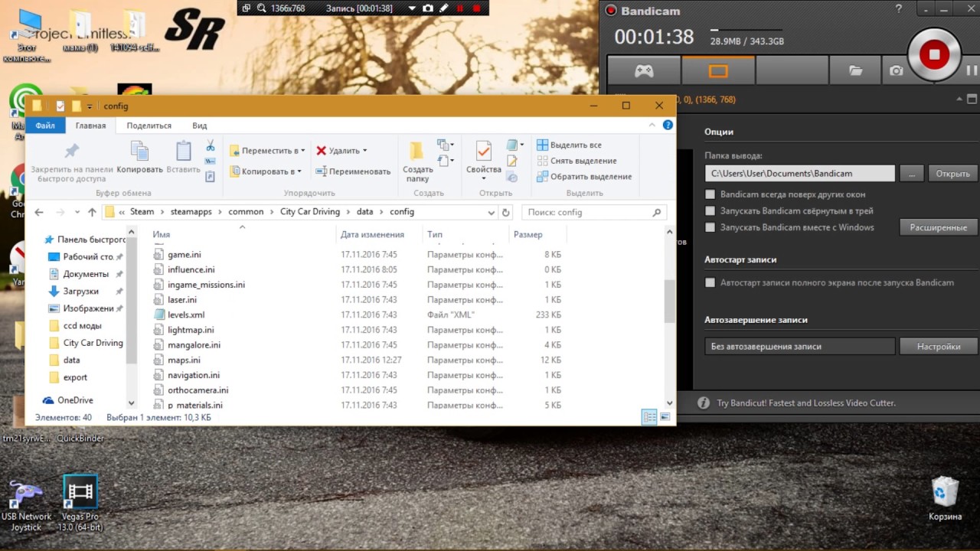Image resolution: width=980 pixels, height=551 pixels.
Task: Click the Bandicam output folder path field
Action: 799,174
